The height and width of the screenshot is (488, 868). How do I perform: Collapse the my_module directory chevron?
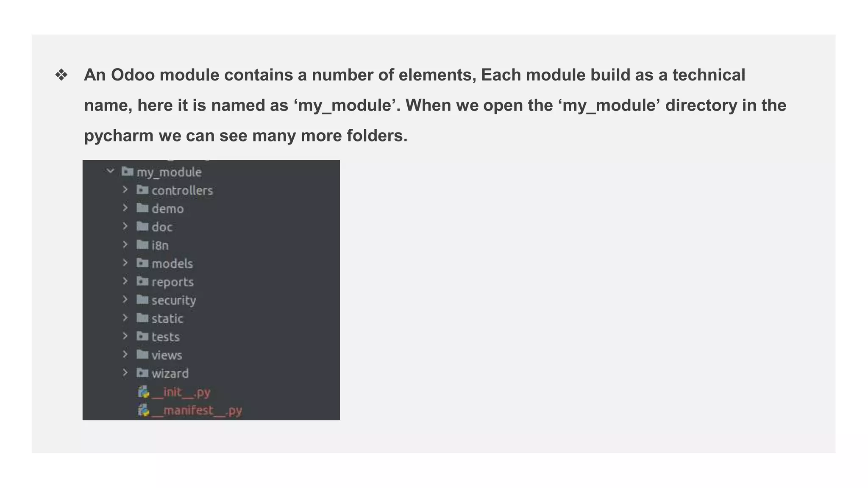point(111,171)
